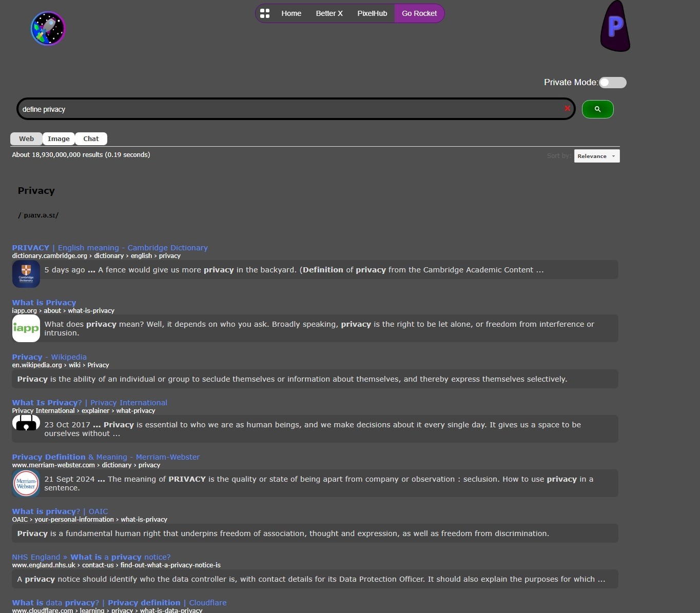Click the iapp result logo thumbnail
Viewport: 700px width, 613px height.
[x=26, y=328]
